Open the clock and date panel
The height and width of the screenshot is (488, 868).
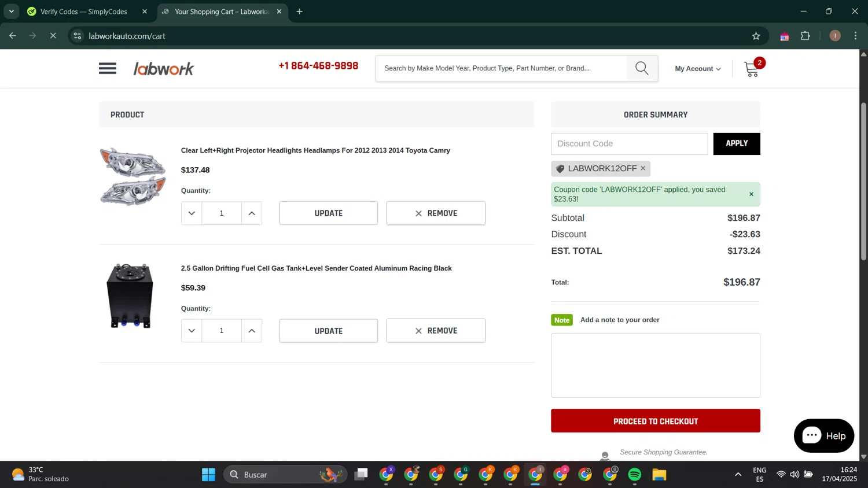pos(840,475)
